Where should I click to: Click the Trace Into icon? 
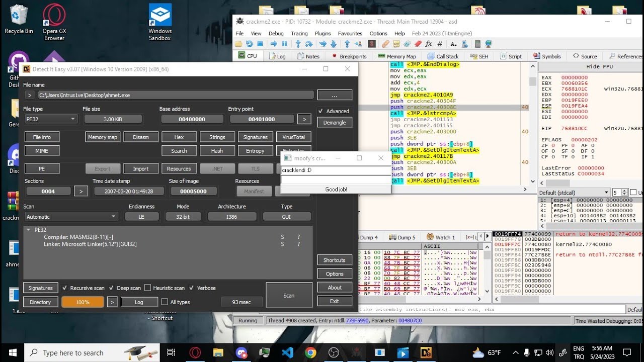point(323,44)
